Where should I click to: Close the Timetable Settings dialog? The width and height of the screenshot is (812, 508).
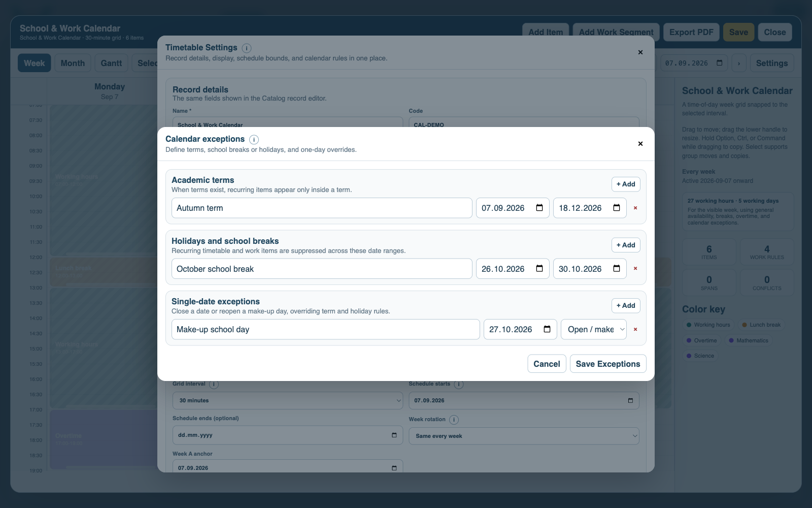click(640, 52)
